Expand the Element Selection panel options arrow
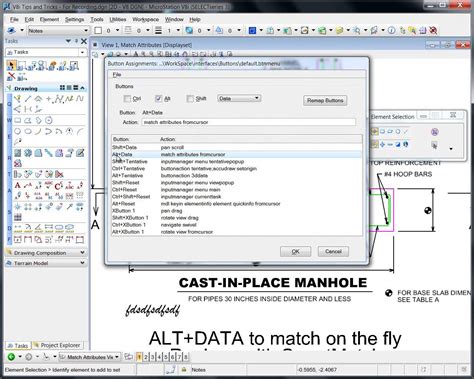 pyautogui.click(x=451, y=149)
